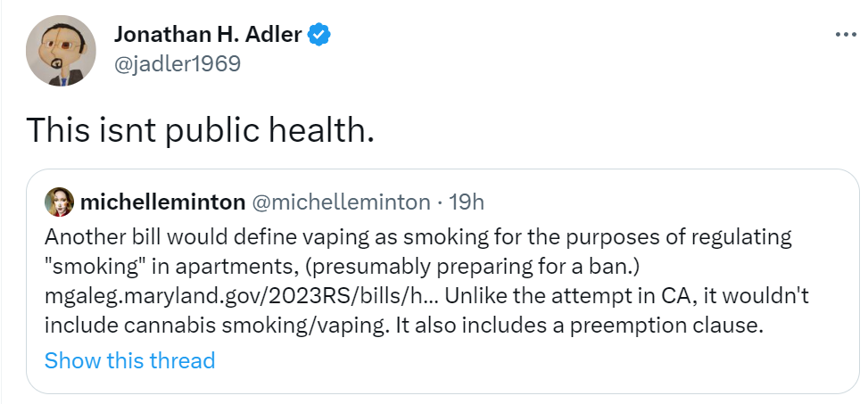The image size is (868, 404).
Task: Open Jonathan H. Adler's profile avatar
Action: (x=61, y=50)
